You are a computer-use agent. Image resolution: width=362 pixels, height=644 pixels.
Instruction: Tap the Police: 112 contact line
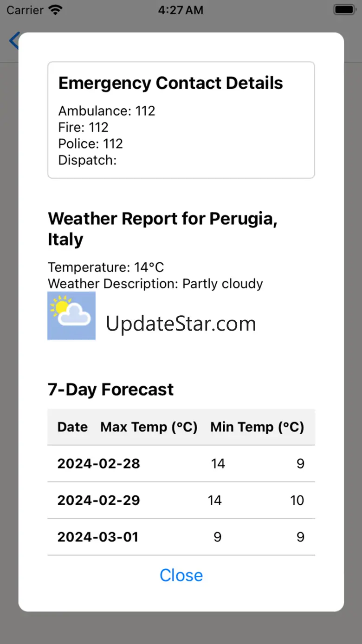90,143
